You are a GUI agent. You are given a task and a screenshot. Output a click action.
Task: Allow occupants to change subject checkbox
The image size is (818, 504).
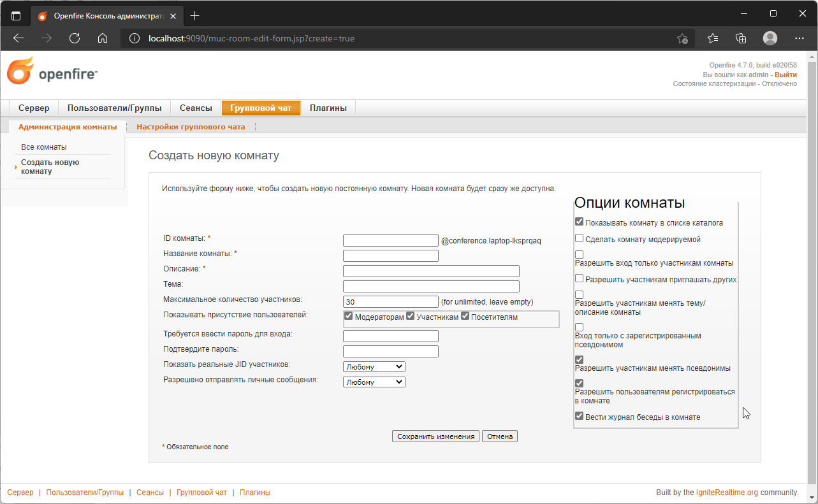click(x=579, y=295)
